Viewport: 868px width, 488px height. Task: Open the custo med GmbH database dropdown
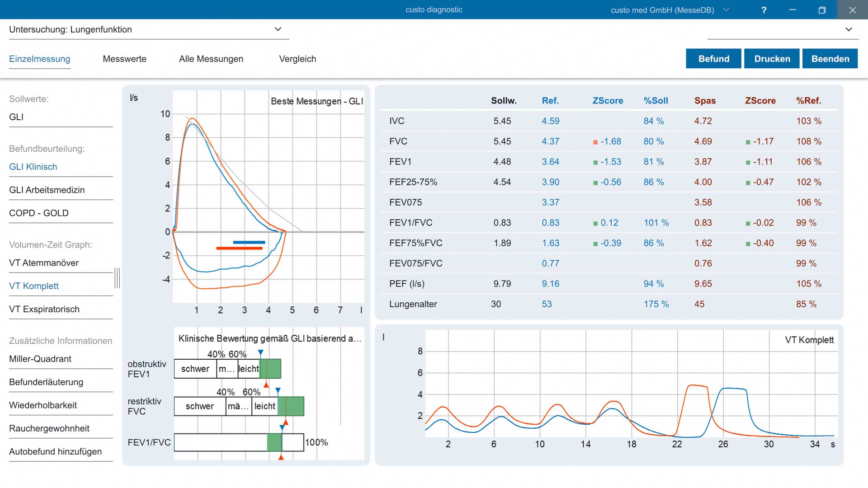726,10
